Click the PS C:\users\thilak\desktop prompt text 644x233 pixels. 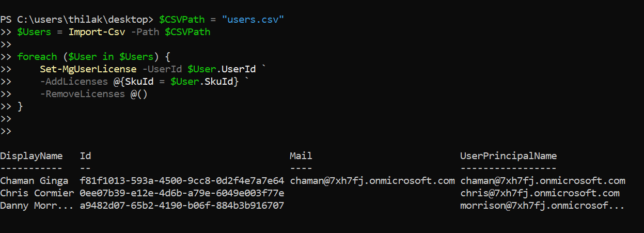tap(76, 20)
